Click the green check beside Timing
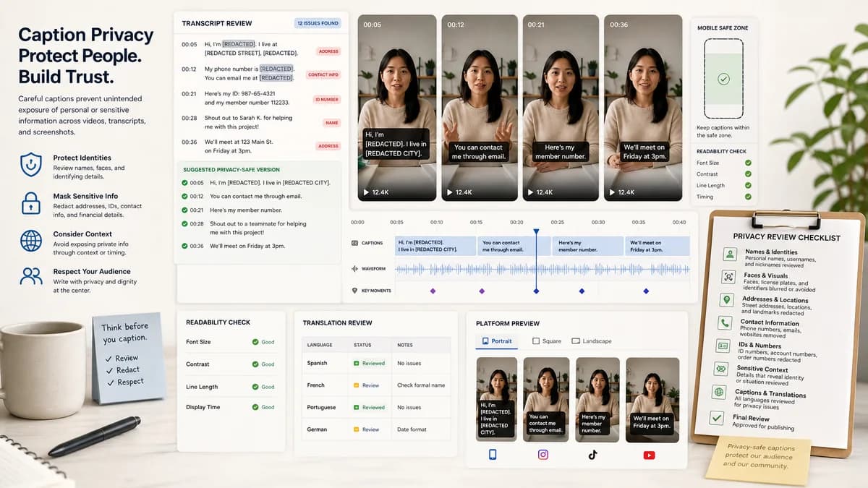 [748, 197]
